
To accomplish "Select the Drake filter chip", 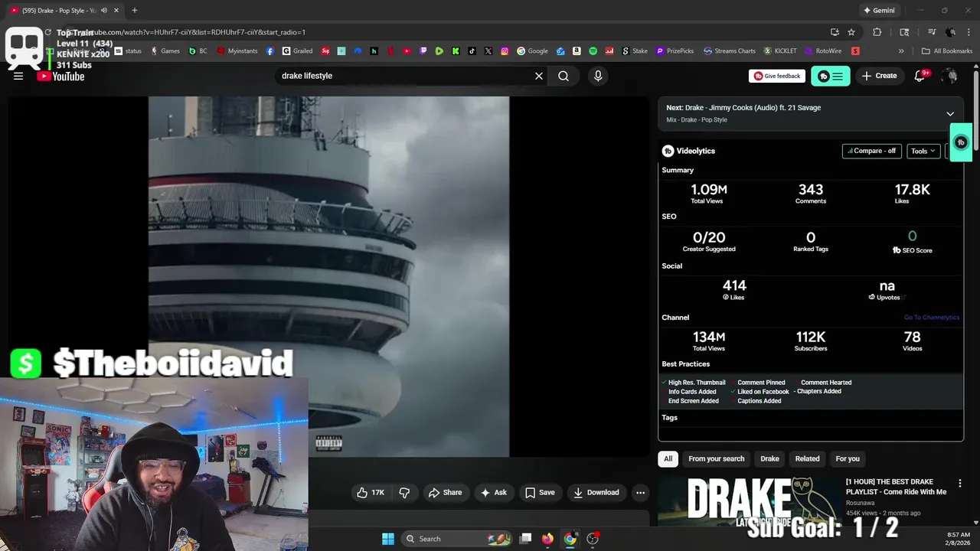I will click(x=769, y=458).
